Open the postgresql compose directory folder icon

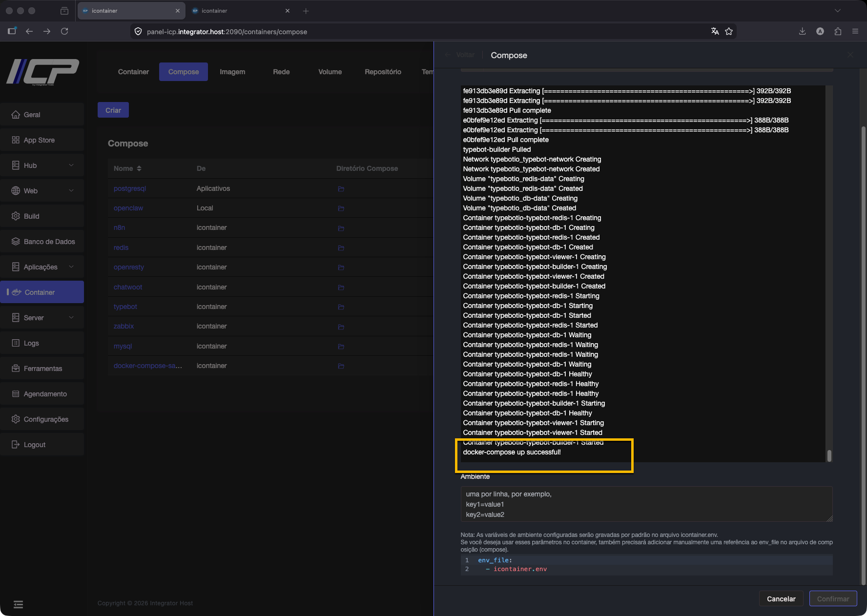tap(341, 189)
